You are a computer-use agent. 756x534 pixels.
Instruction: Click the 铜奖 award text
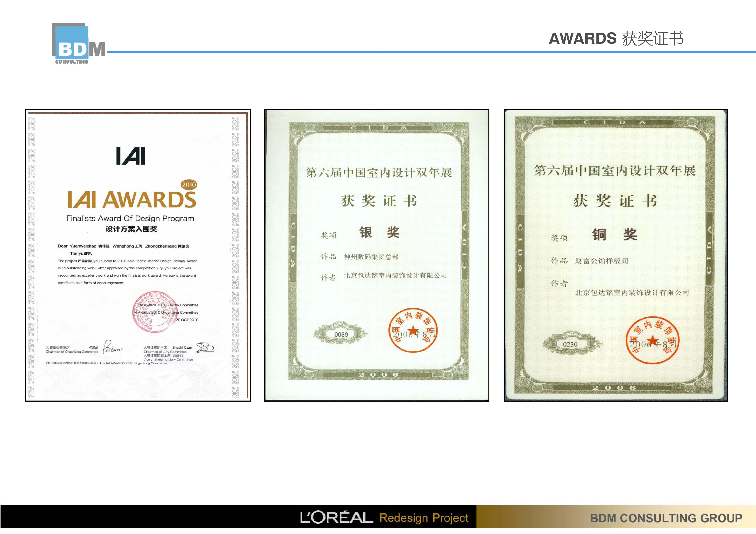point(614,235)
